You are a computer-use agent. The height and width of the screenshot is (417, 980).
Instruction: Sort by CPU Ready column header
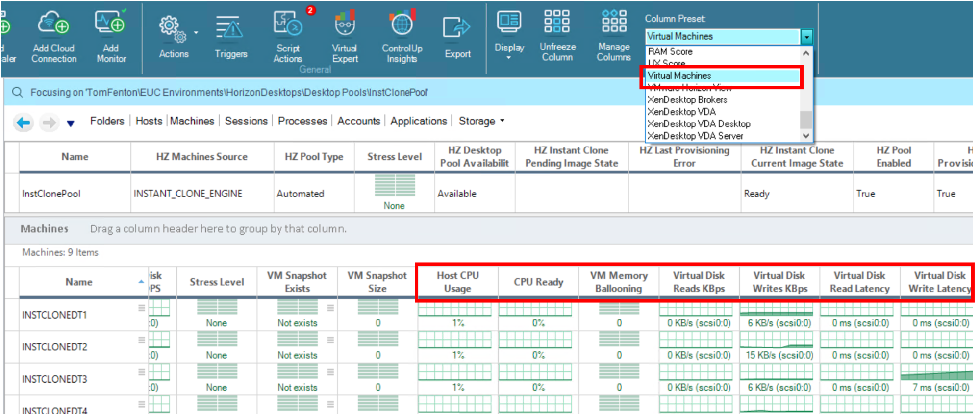[x=538, y=282]
